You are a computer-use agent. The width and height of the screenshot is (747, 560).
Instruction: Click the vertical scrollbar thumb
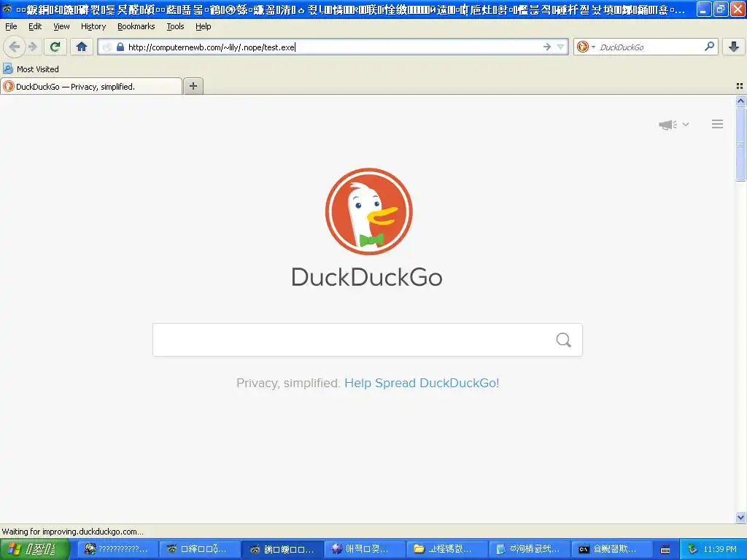[740, 144]
